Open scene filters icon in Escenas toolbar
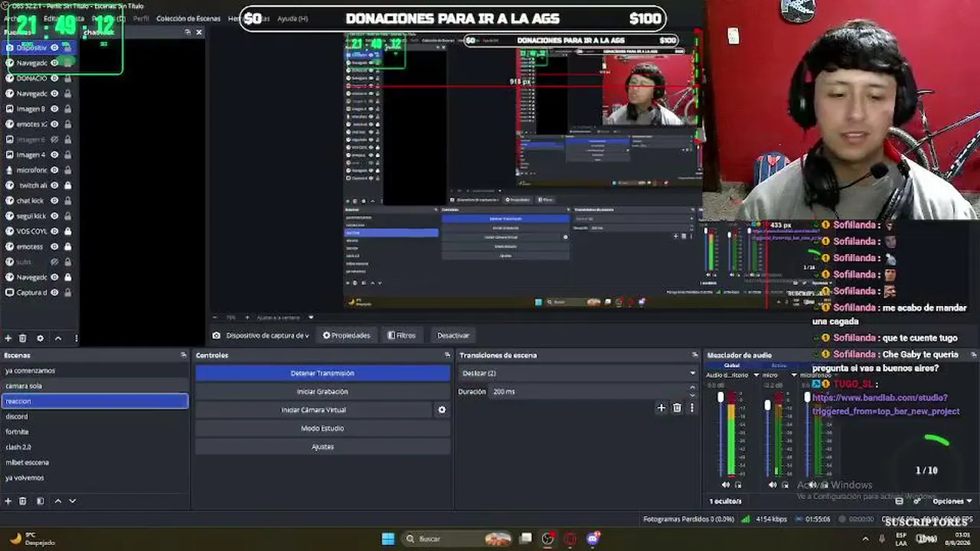 pyautogui.click(x=41, y=501)
